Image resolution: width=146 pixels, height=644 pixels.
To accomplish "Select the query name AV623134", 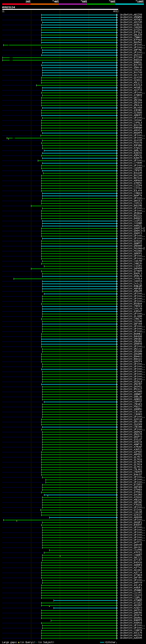I will [x=8, y=7].
